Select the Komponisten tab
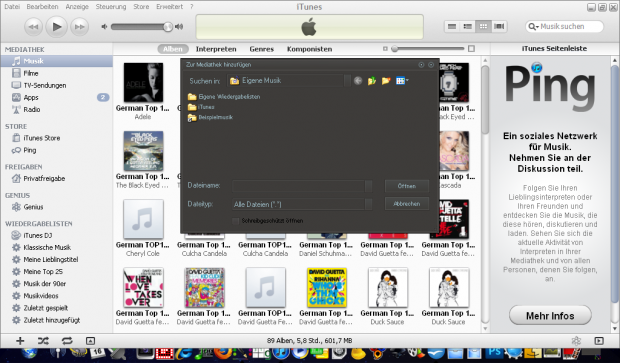This screenshot has width=620, height=363. pyautogui.click(x=309, y=49)
